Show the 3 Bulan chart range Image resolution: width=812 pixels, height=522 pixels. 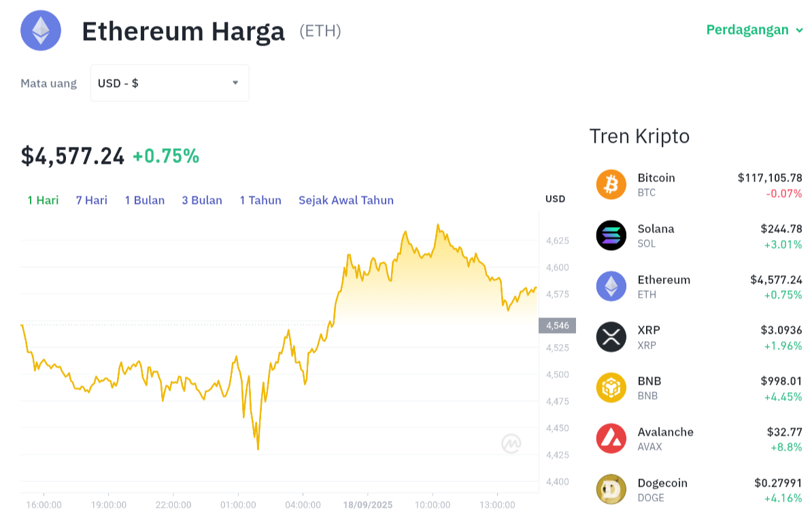[202, 201]
